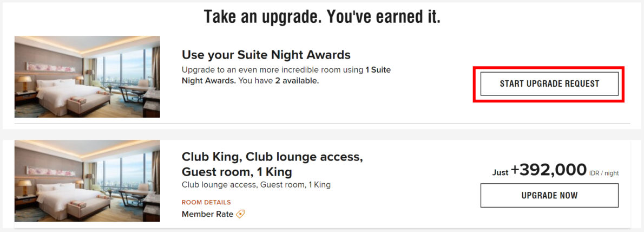This screenshot has height=232, width=644.
Task: Click the Club King, Club lounge access heading
Action: (272, 163)
